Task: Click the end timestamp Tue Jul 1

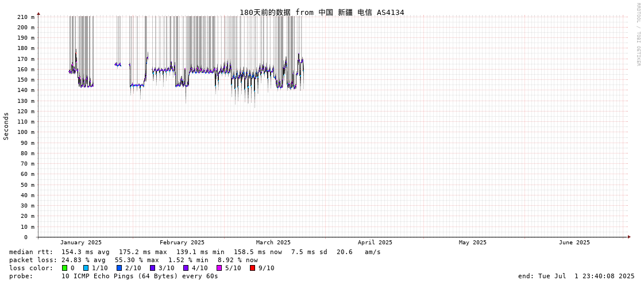Action: tap(577, 276)
